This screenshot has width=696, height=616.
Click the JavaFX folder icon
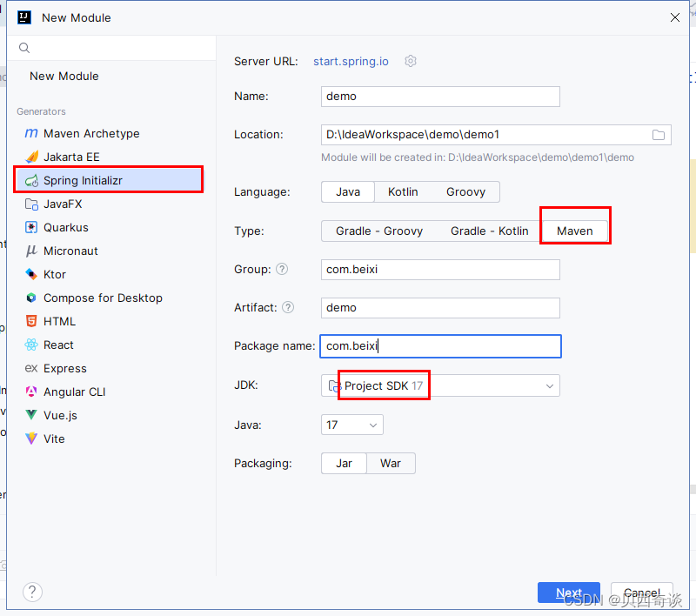(31, 204)
